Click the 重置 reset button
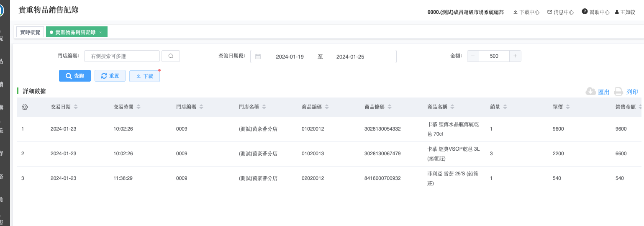 (x=110, y=76)
